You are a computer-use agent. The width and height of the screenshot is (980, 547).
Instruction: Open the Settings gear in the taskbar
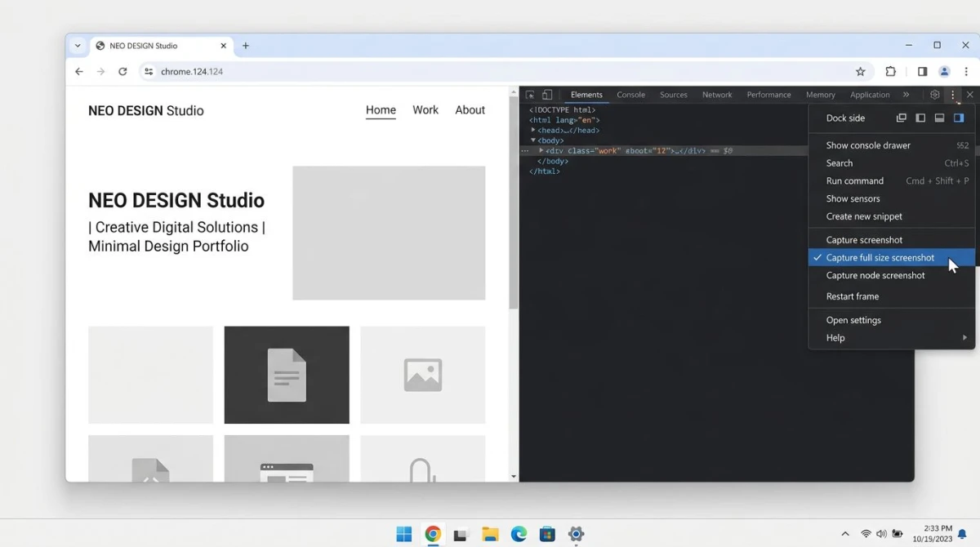(x=576, y=534)
